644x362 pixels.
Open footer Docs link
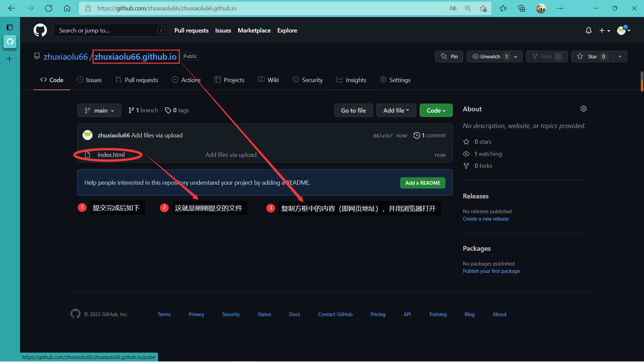click(x=294, y=314)
